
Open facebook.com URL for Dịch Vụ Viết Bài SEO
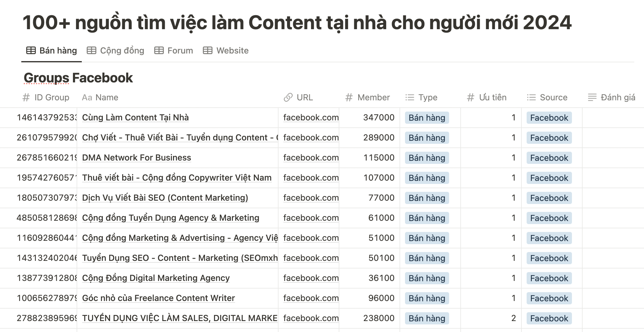[x=311, y=198]
